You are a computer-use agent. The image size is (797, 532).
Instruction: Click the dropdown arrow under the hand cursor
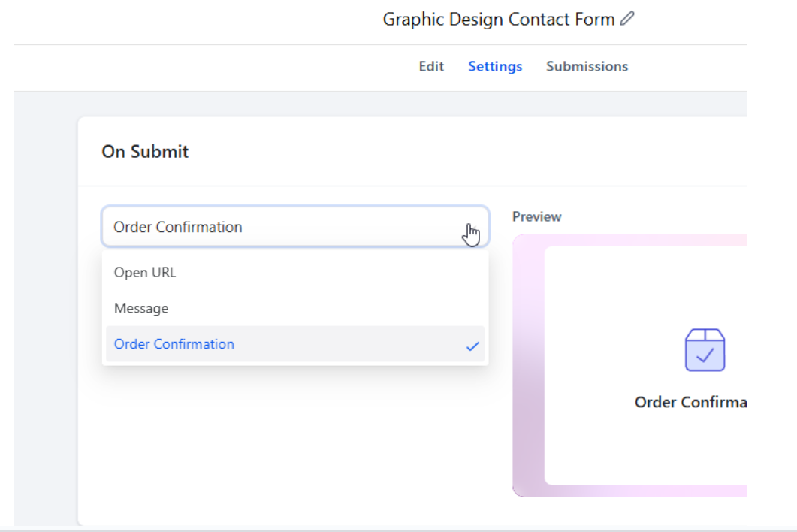pos(471,228)
